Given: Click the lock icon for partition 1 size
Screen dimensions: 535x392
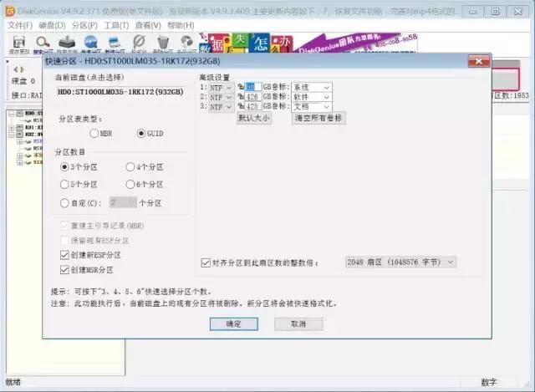Looking at the screenshot, I should pos(241,87).
